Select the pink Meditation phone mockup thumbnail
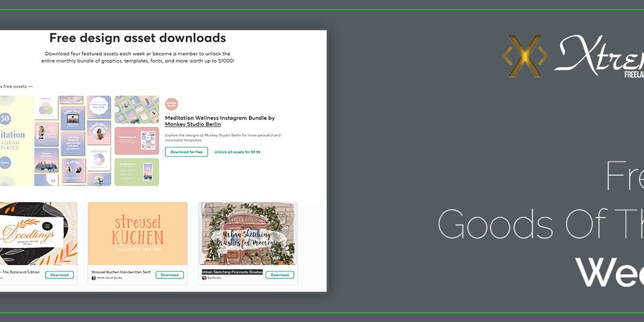 (x=137, y=141)
